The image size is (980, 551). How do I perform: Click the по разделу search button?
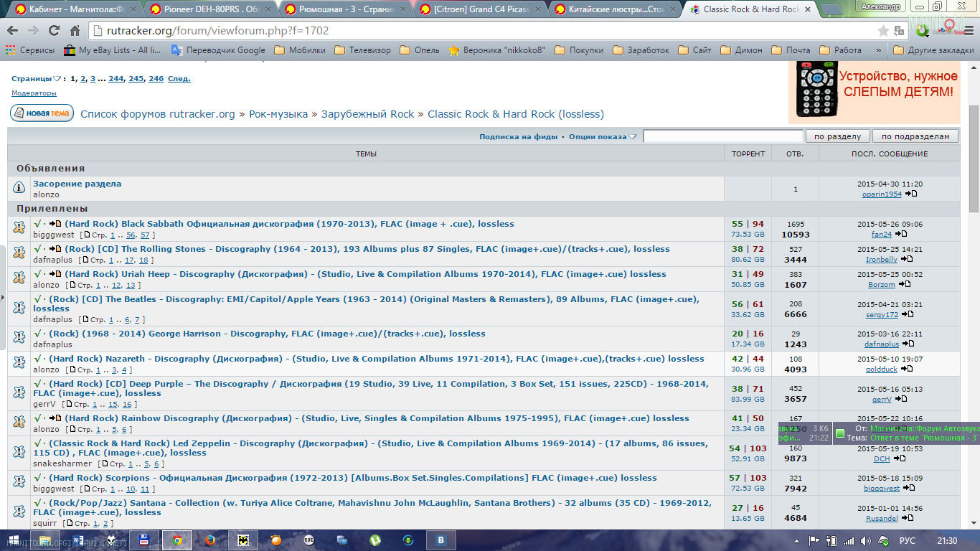point(837,136)
